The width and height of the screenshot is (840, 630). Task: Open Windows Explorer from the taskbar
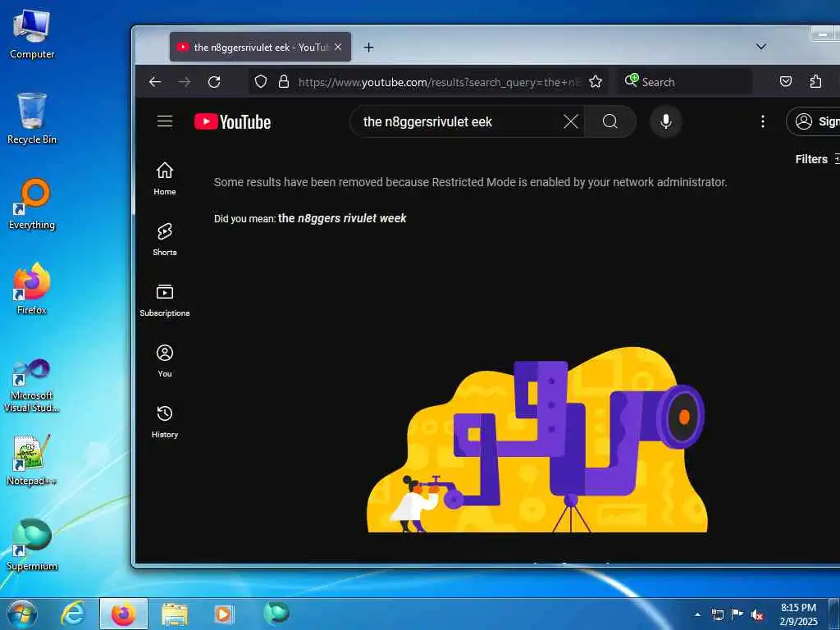point(174,614)
